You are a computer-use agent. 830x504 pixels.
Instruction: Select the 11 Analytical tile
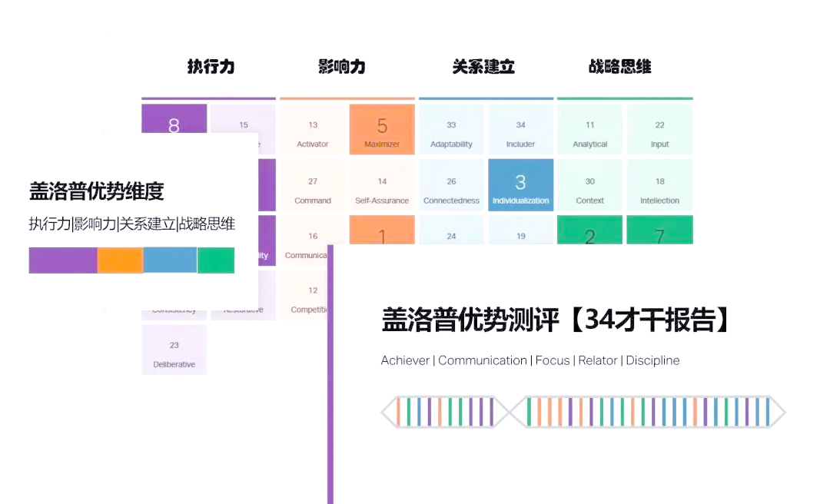[589, 129]
